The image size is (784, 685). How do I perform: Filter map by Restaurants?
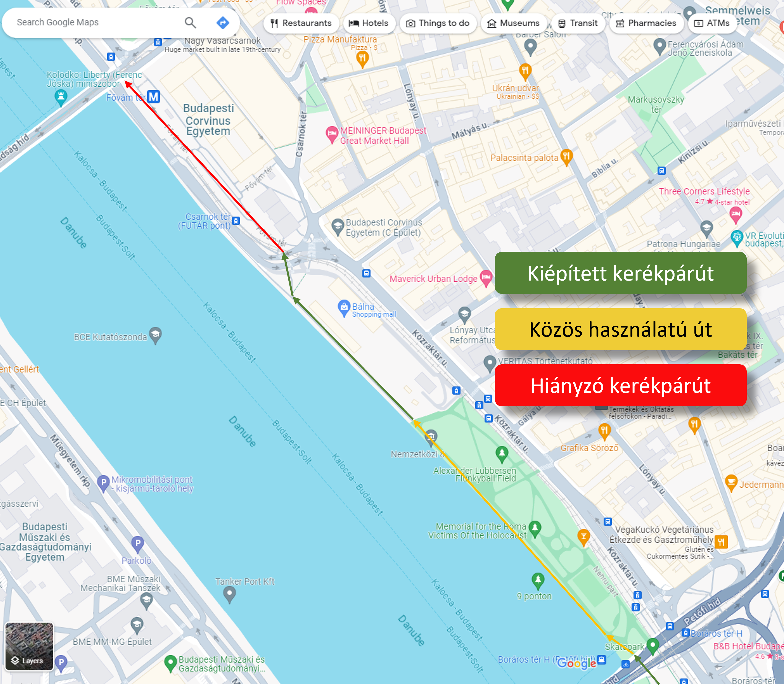[x=301, y=23]
